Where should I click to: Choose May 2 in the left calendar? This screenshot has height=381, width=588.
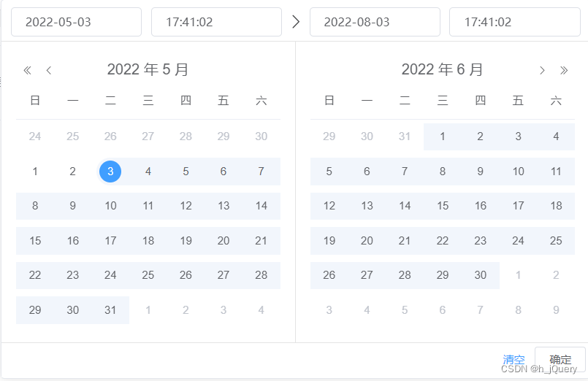pyautogui.click(x=73, y=172)
